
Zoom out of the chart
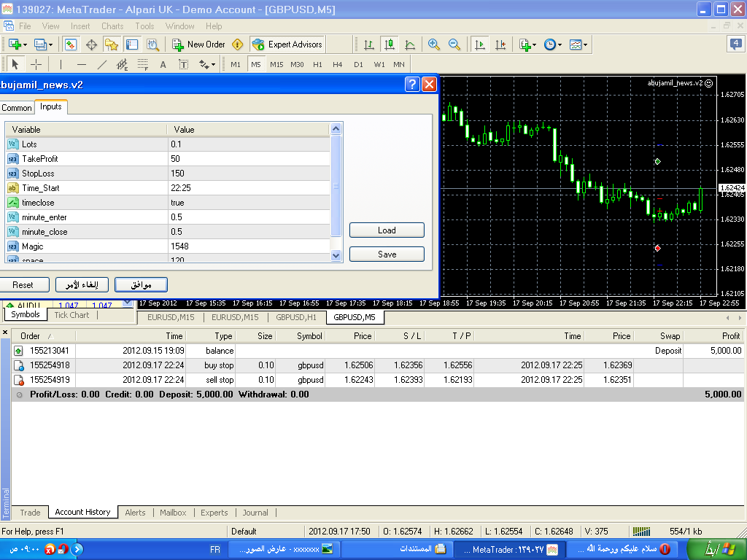[454, 44]
